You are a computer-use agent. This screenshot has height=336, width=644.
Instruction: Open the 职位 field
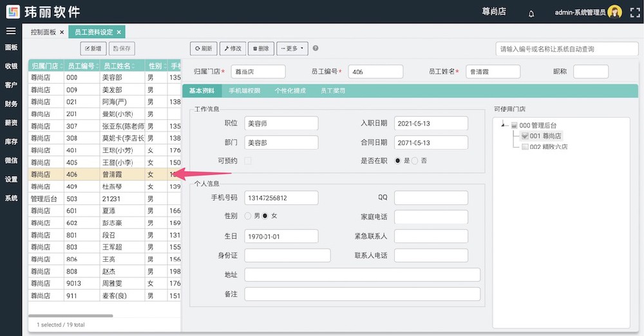281,123
